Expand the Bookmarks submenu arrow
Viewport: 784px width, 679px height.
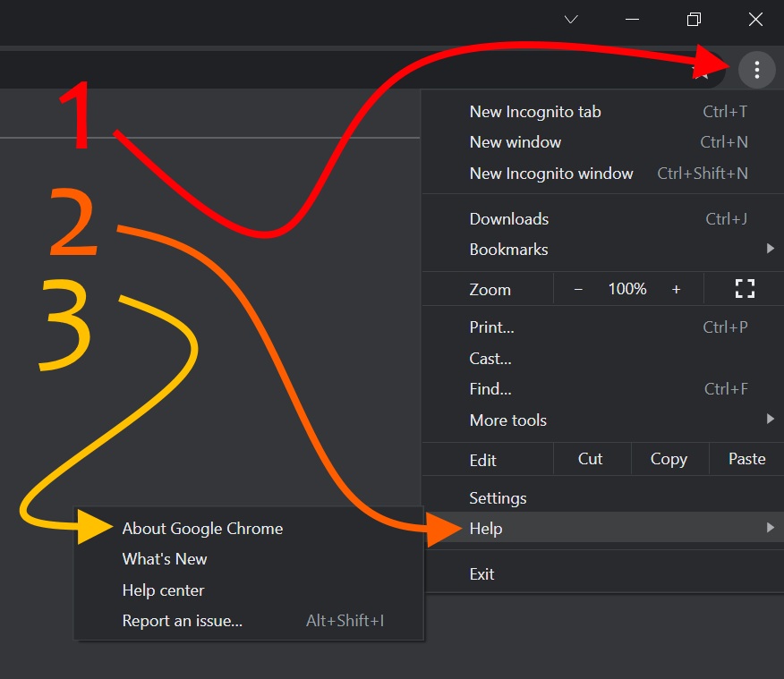tap(771, 249)
